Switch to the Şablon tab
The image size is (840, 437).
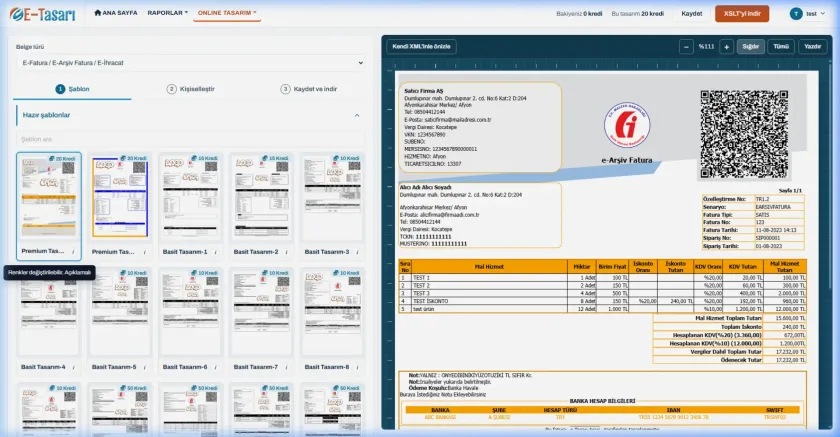[72, 89]
